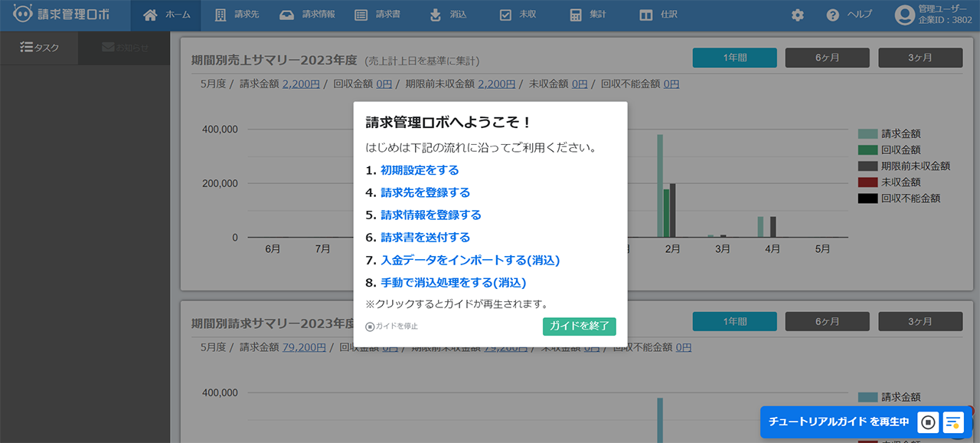Click the 7月 axis label
This screenshot has height=443, width=980.
point(322,249)
